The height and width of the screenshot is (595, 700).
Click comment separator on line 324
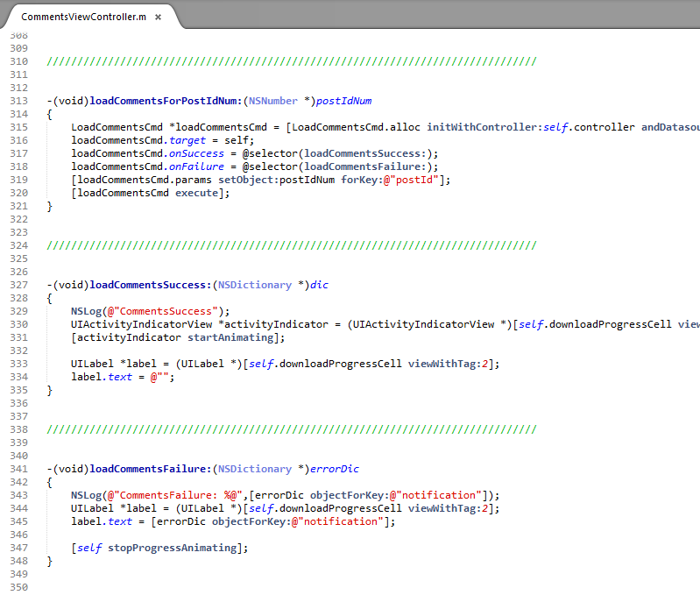pyautogui.click(x=292, y=245)
